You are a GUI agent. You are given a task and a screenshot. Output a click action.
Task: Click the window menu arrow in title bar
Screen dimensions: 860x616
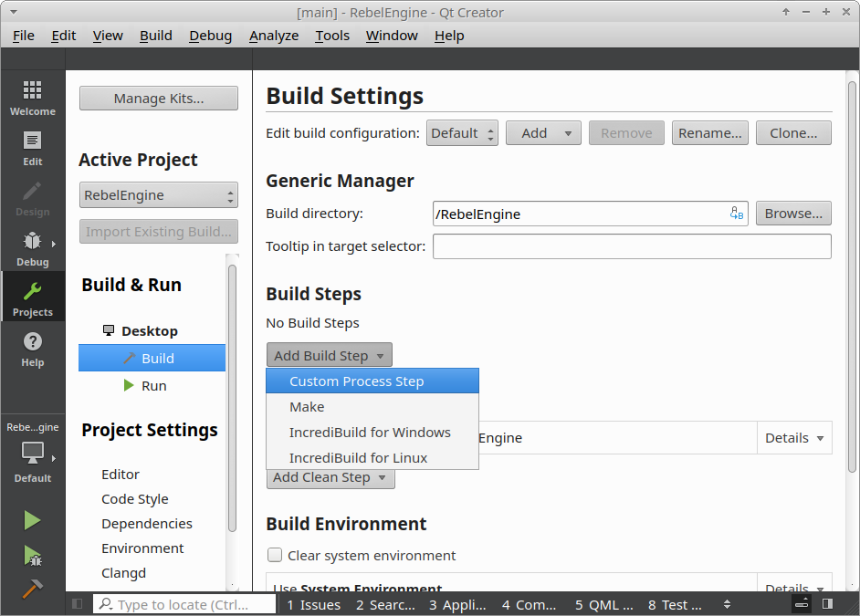(x=14, y=12)
